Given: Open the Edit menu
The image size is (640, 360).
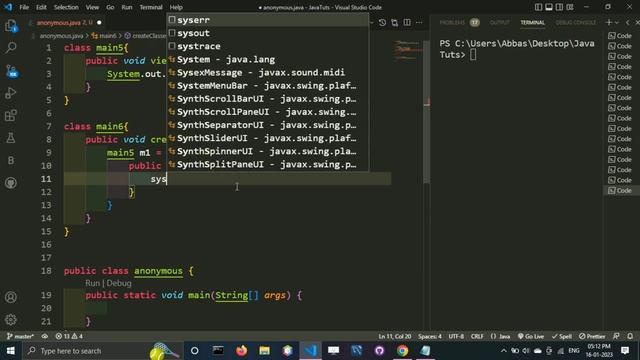Looking at the screenshot, I should (x=41, y=7).
